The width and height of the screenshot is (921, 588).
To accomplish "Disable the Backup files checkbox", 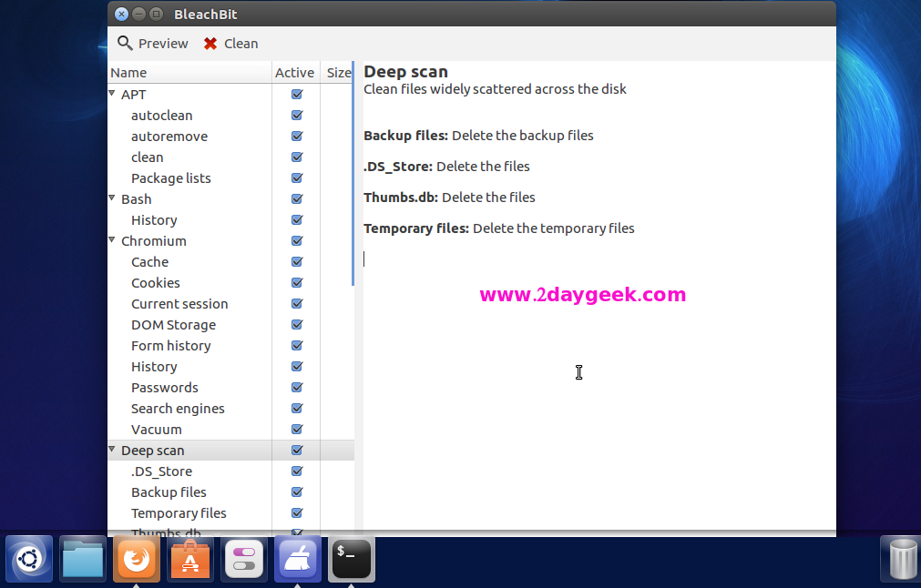I will (297, 492).
